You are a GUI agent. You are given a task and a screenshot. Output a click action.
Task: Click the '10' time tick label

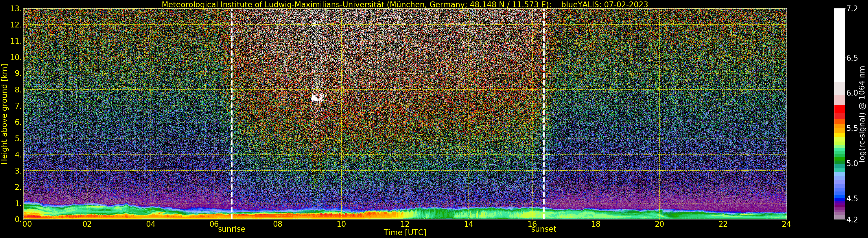point(341,224)
